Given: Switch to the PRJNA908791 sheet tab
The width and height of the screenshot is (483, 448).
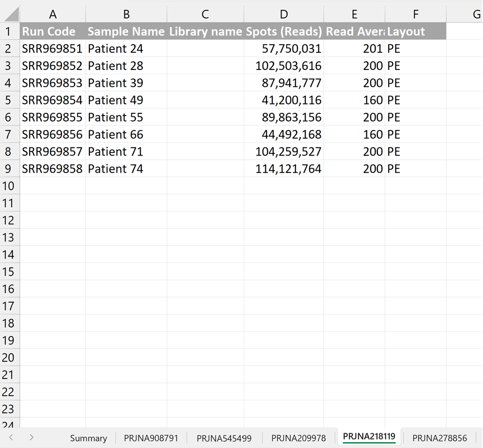Looking at the screenshot, I should tap(151, 438).
